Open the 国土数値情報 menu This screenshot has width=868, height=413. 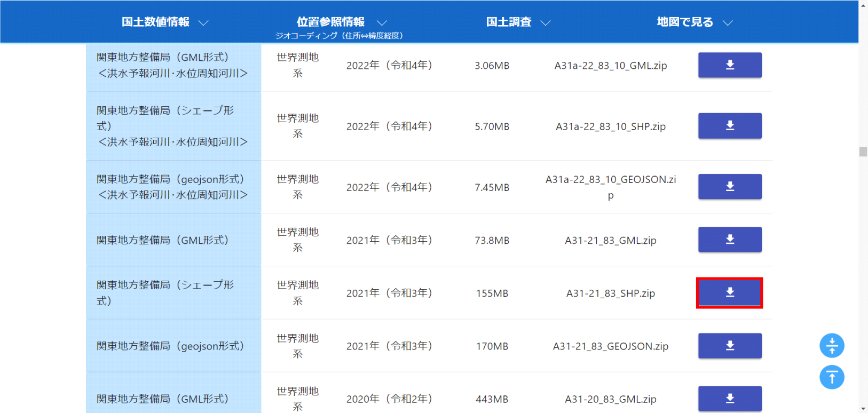[x=155, y=22]
